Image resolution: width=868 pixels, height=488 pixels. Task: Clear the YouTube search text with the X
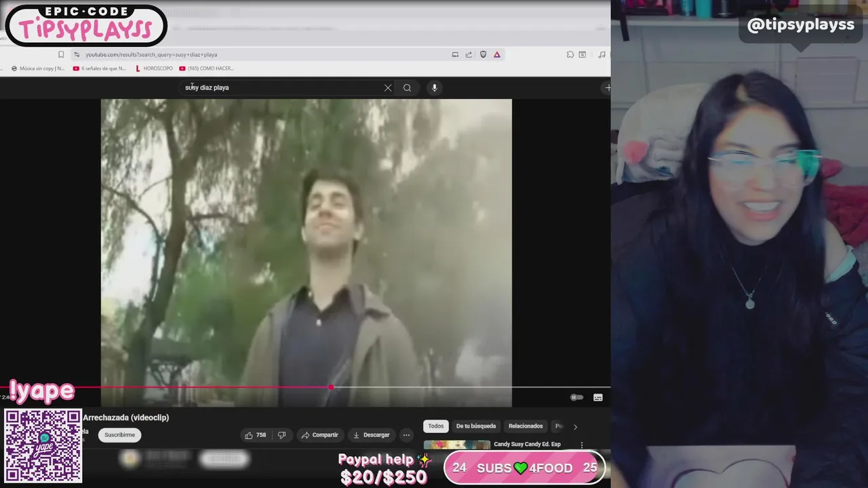(388, 87)
